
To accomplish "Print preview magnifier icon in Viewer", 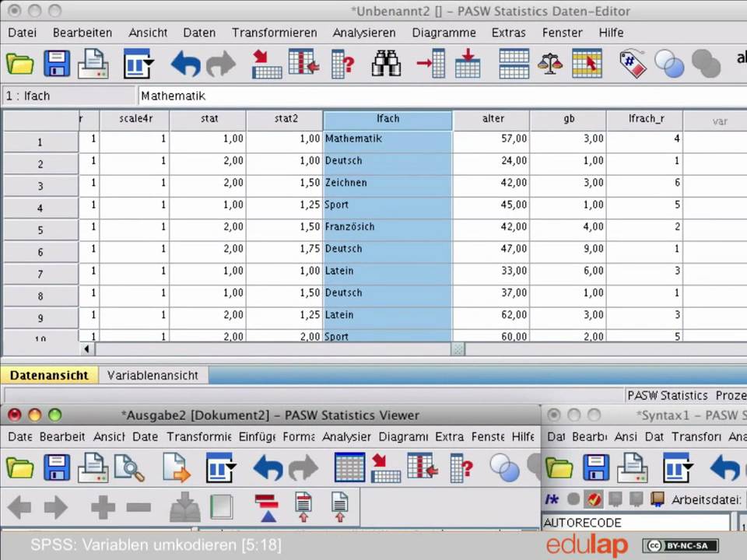I will click(129, 468).
